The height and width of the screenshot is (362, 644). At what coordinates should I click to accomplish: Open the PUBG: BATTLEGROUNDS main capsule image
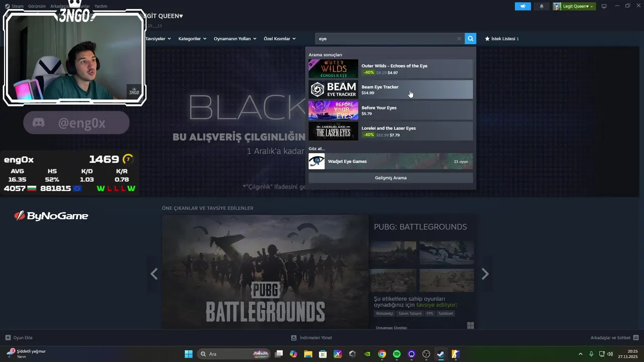[x=265, y=272]
